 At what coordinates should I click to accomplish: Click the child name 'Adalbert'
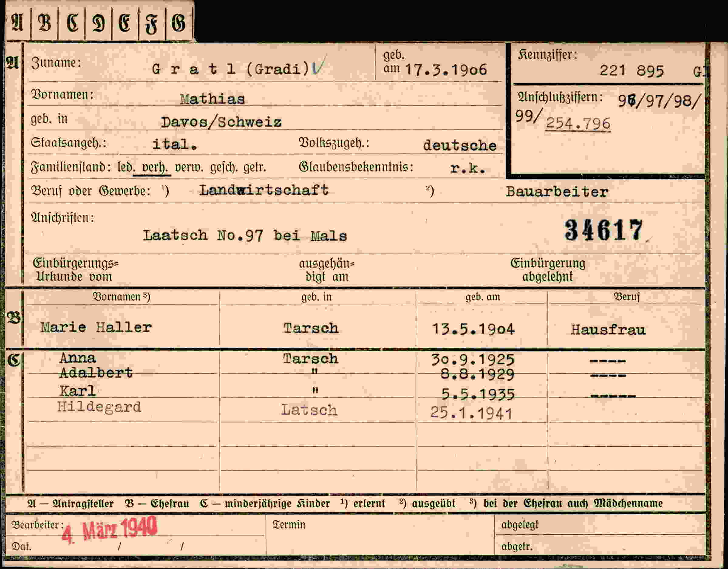[x=96, y=372]
